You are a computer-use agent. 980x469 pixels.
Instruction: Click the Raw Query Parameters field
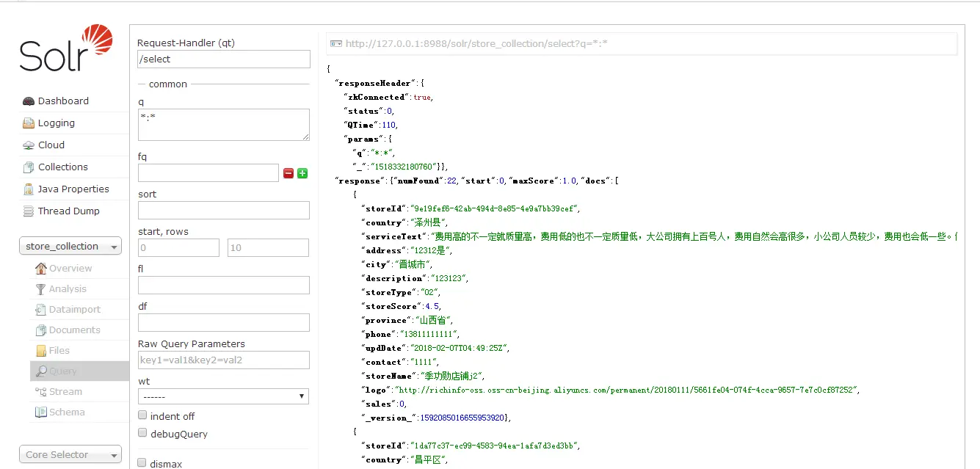[224, 360]
